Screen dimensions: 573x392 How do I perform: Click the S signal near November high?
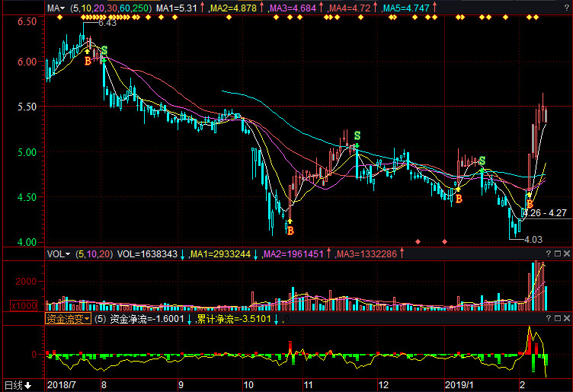click(357, 135)
